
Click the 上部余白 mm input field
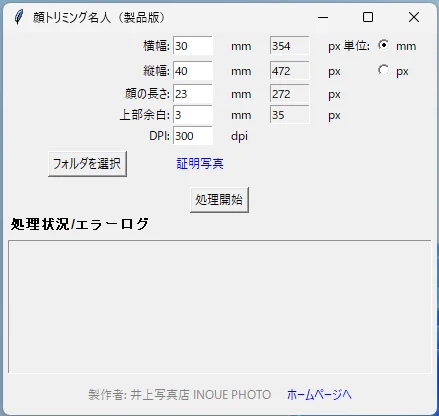(193, 115)
